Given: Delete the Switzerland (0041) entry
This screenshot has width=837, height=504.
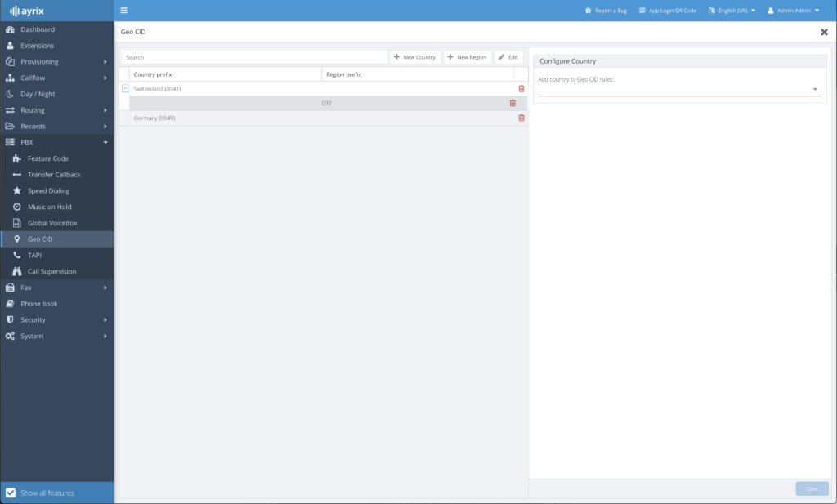Looking at the screenshot, I should coord(521,88).
